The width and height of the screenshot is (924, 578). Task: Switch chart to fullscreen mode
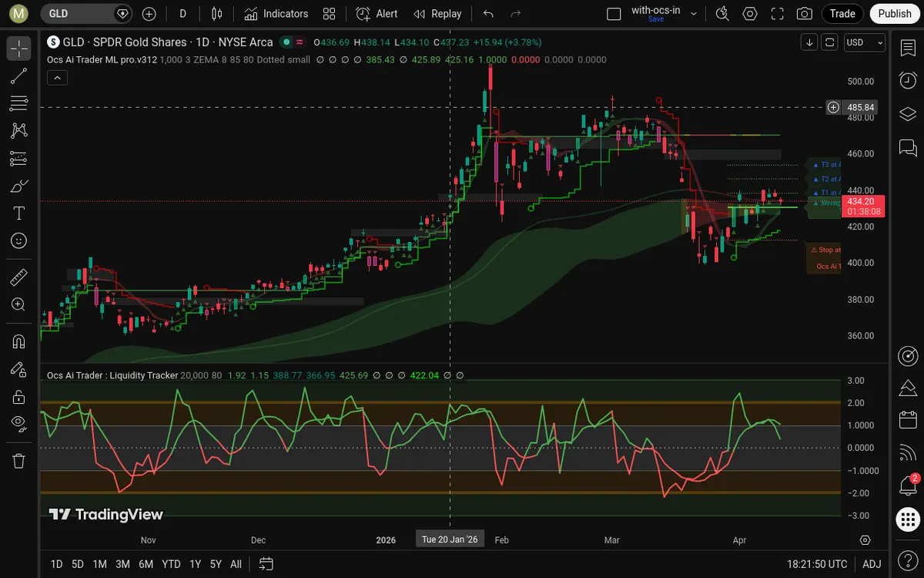(778, 14)
